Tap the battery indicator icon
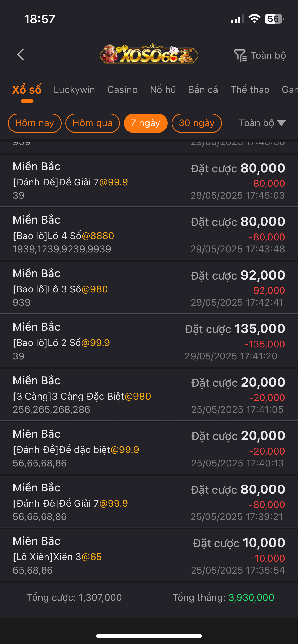Image resolution: width=298 pixels, height=644 pixels. tap(274, 19)
